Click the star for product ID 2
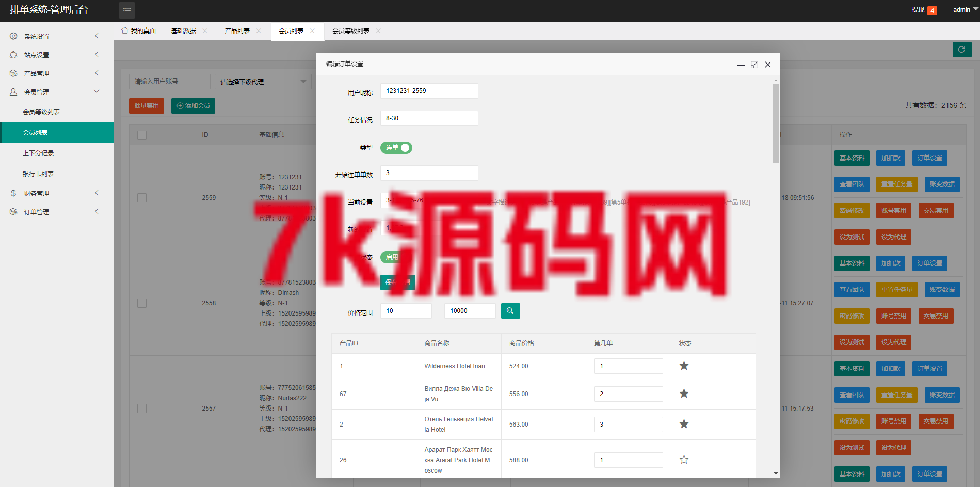 pyautogui.click(x=684, y=424)
